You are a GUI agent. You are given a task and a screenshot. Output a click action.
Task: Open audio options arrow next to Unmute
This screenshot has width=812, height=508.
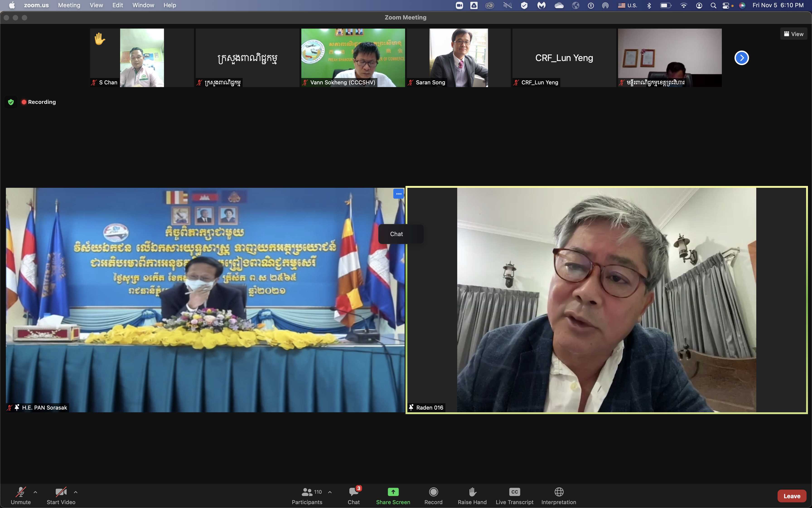(35, 492)
